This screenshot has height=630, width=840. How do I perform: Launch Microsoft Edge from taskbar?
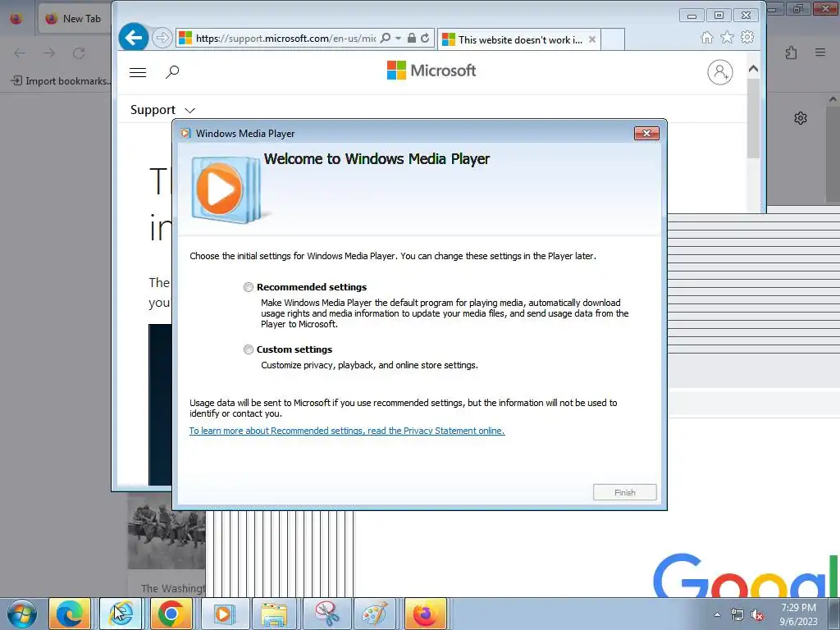[70, 614]
